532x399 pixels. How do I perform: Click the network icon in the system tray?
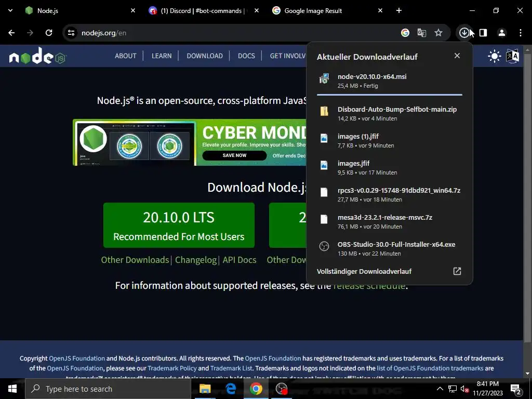point(452,389)
